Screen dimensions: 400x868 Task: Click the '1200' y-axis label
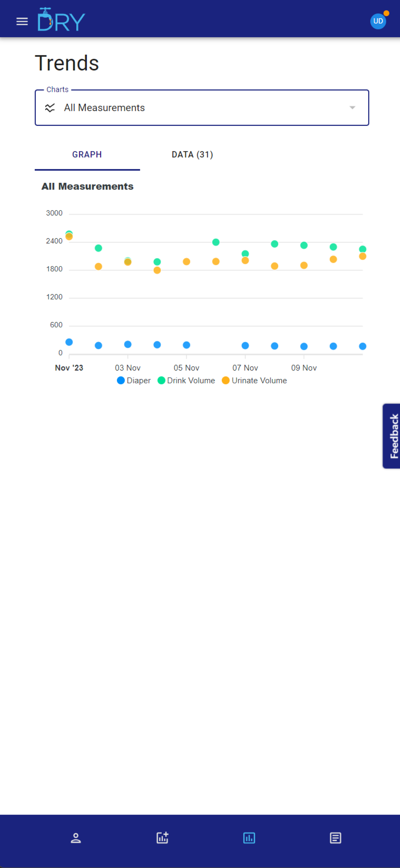pyautogui.click(x=54, y=297)
